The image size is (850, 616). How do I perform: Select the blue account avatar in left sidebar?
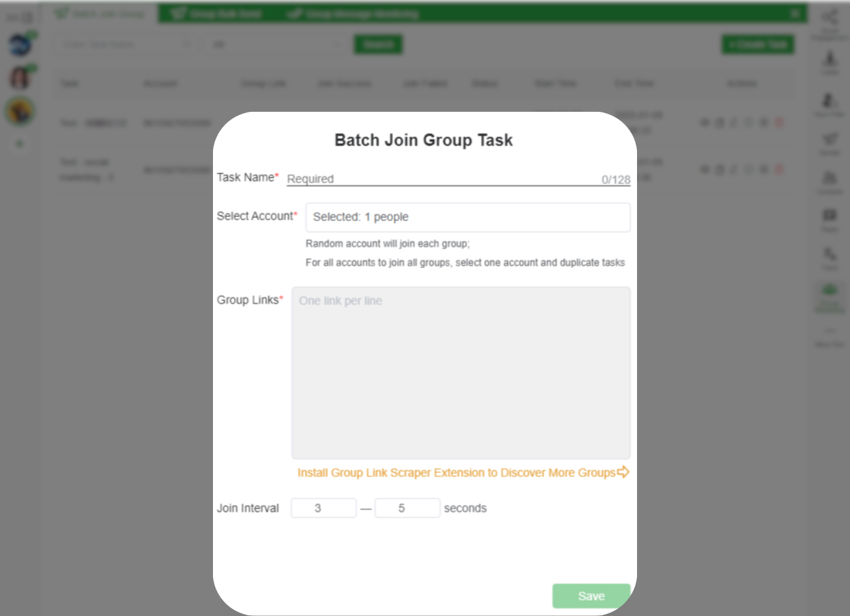point(20,45)
